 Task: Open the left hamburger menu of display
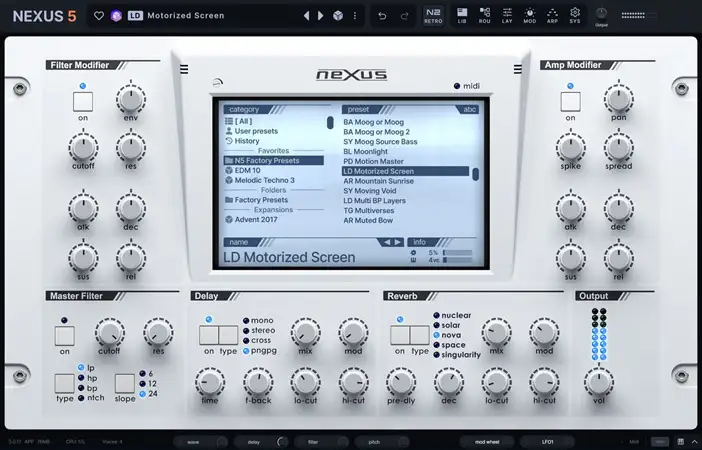pos(184,69)
